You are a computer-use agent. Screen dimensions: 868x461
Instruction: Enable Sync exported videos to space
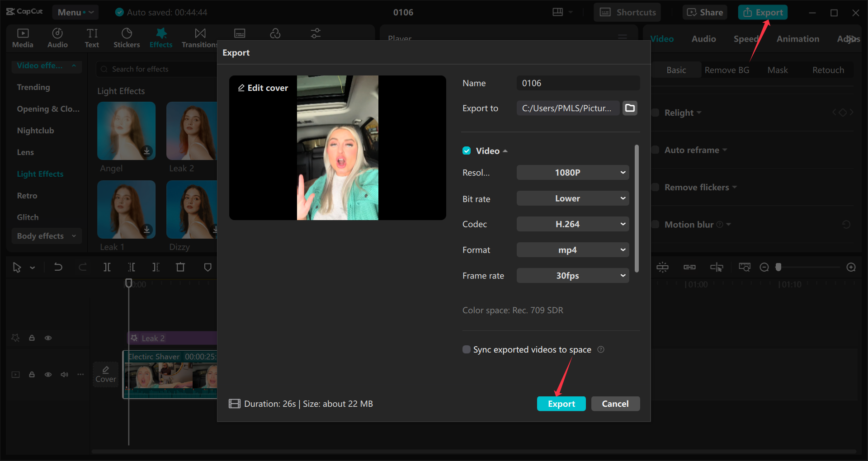[466, 349]
